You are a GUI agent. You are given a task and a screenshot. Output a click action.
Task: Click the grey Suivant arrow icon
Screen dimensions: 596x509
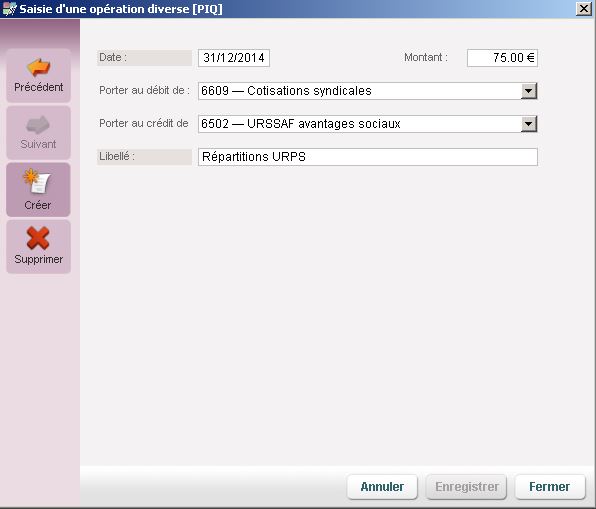(x=38, y=124)
